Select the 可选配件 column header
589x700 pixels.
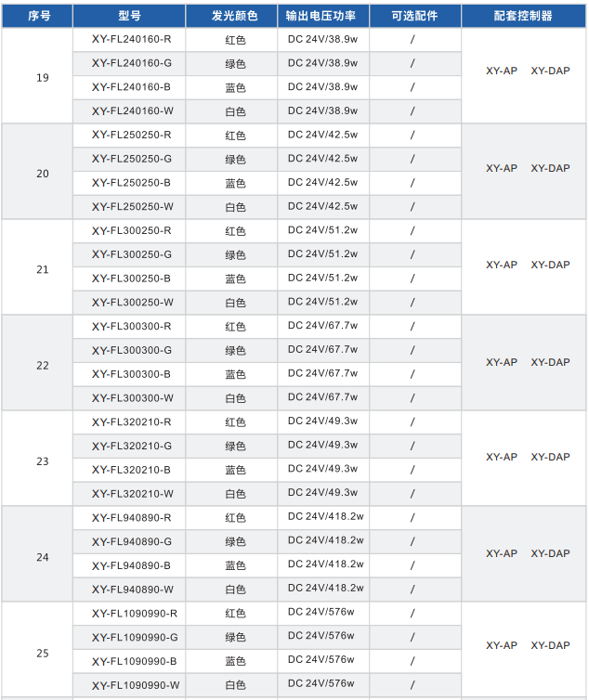(x=413, y=16)
